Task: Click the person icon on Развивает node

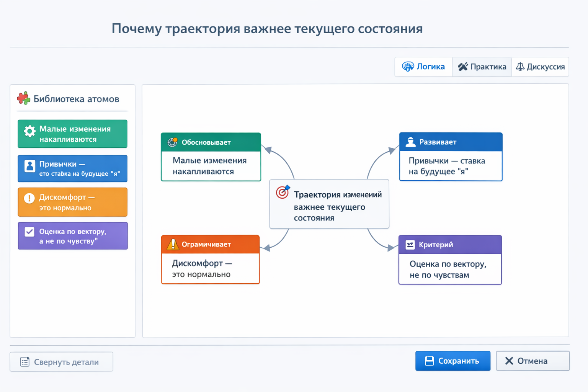Action: pyautogui.click(x=410, y=142)
